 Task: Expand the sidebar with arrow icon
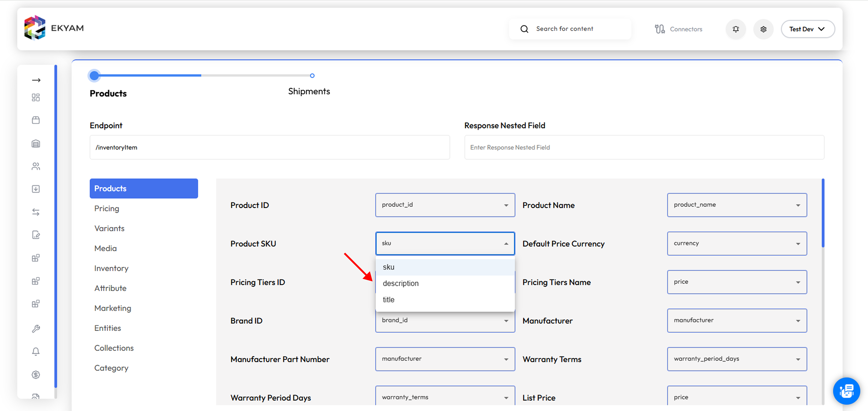pyautogui.click(x=36, y=80)
